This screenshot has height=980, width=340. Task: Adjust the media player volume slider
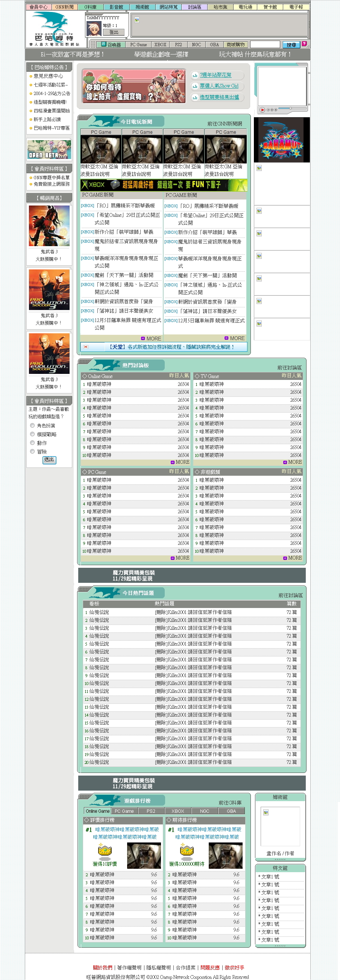290,109
